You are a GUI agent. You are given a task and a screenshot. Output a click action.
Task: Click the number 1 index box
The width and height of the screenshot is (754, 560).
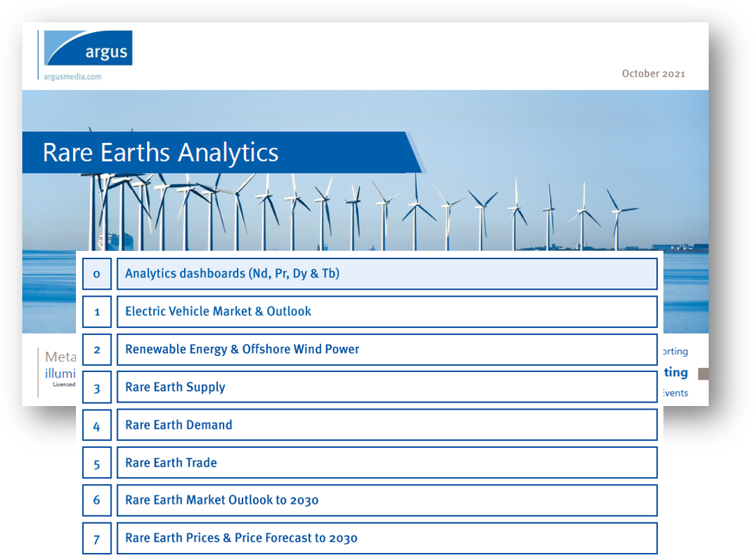[x=96, y=311]
